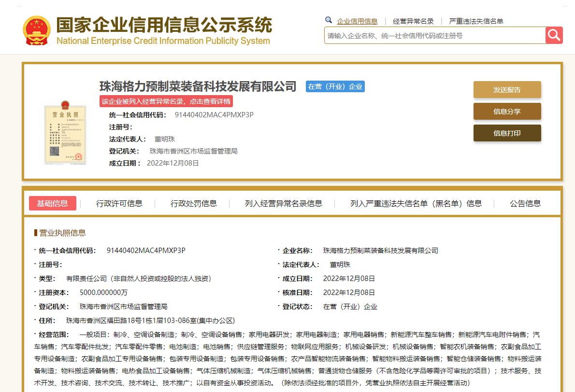Viewport: 575px width, 392px height.
Task: Click the 发送报告 button
Action: (x=507, y=89)
